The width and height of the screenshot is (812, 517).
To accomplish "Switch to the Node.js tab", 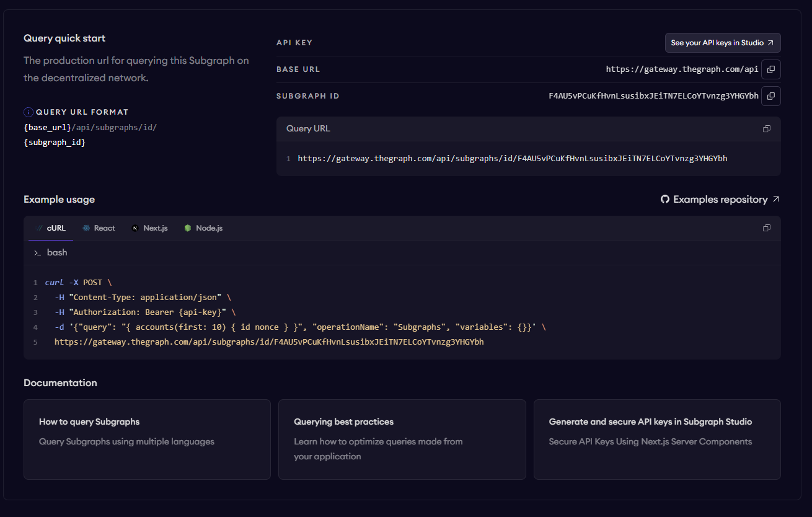I will pos(203,228).
